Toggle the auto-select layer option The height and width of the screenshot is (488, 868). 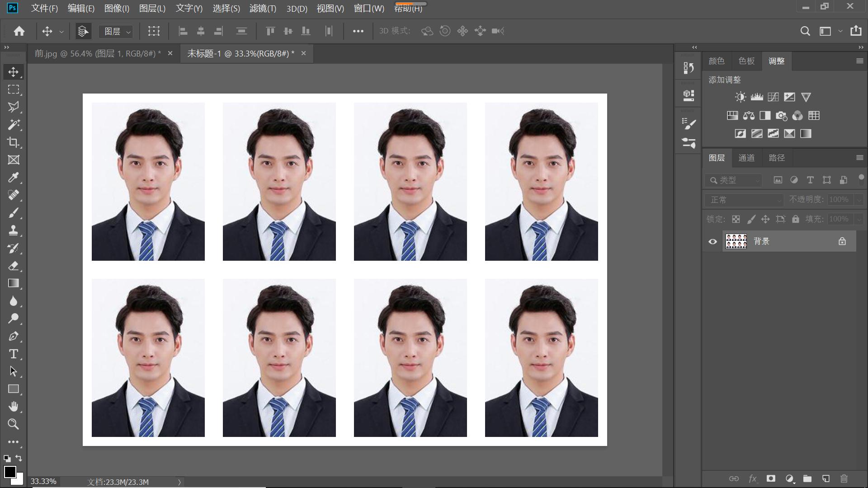click(83, 31)
